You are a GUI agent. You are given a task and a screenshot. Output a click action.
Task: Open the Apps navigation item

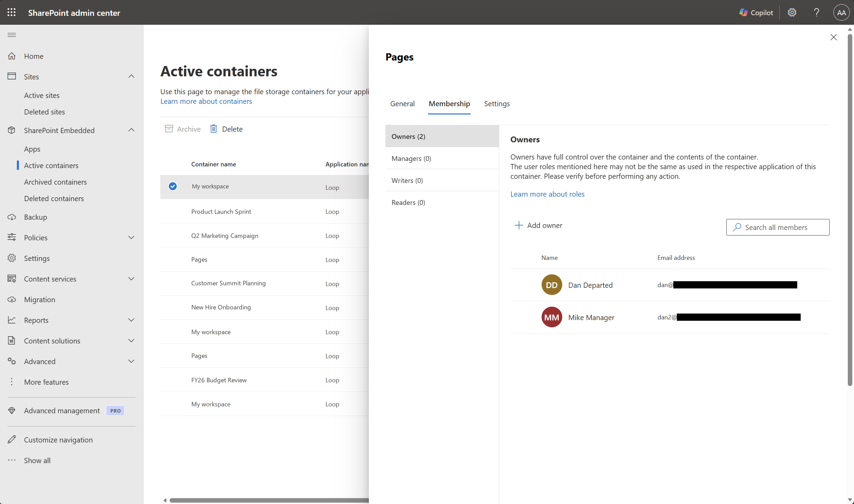[32, 149]
